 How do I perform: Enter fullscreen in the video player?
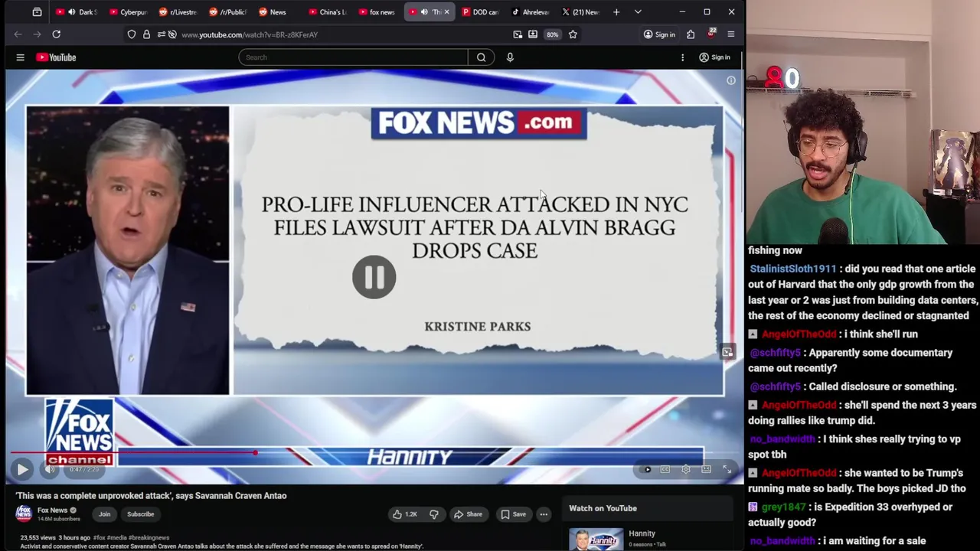(727, 469)
